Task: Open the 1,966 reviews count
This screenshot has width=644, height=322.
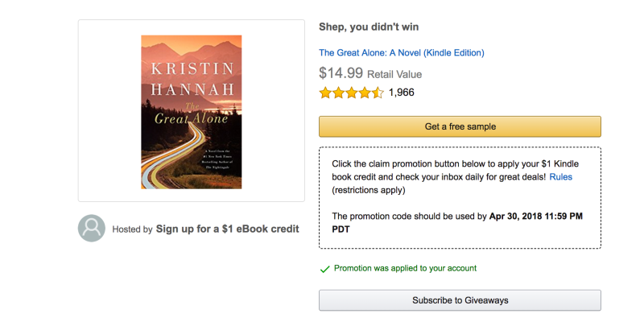Action: 401,93
